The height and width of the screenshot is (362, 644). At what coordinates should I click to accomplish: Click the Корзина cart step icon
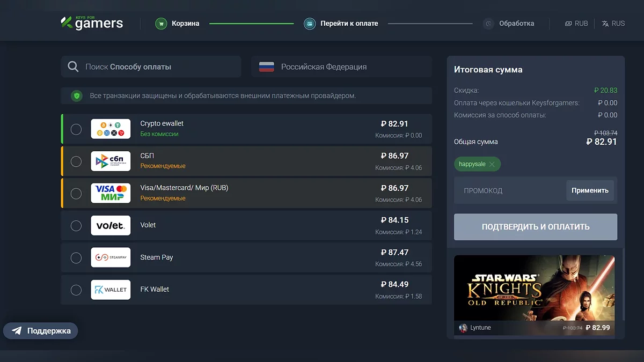(x=161, y=24)
